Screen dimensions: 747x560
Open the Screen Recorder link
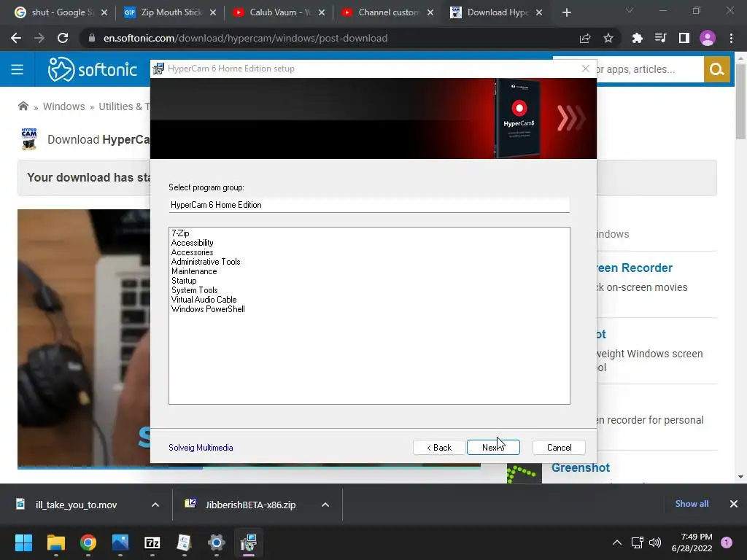pyautogui.click(x=634, y=268)
